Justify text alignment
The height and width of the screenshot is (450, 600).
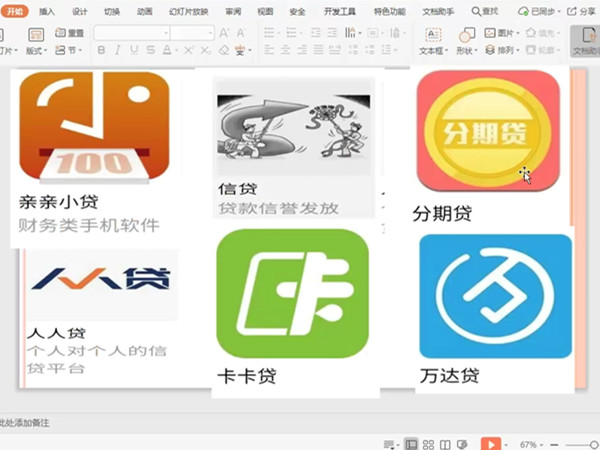pyautogui.click(x=318, y=50)
